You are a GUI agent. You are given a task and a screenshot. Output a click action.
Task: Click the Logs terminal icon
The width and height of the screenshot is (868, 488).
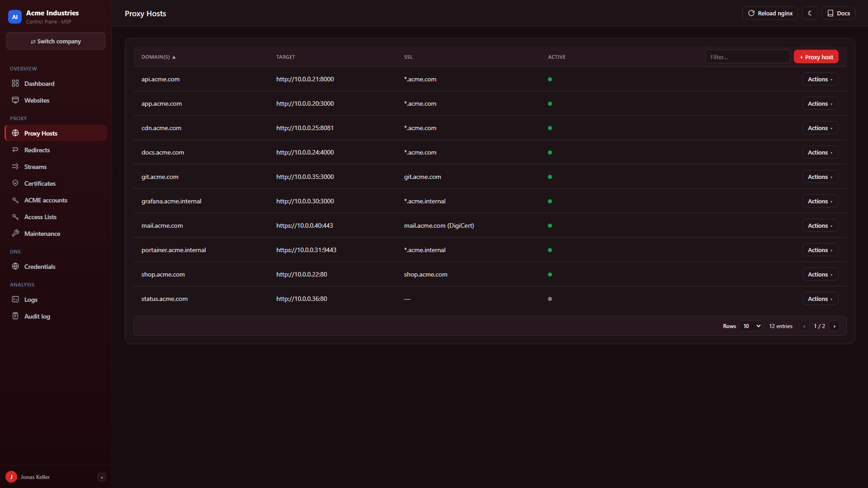coord(15,300)
